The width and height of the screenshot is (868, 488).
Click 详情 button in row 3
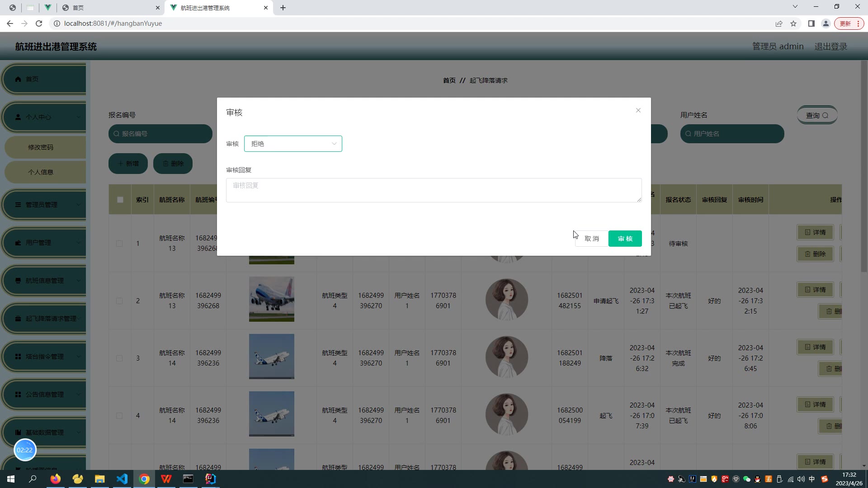pos(815,347)
